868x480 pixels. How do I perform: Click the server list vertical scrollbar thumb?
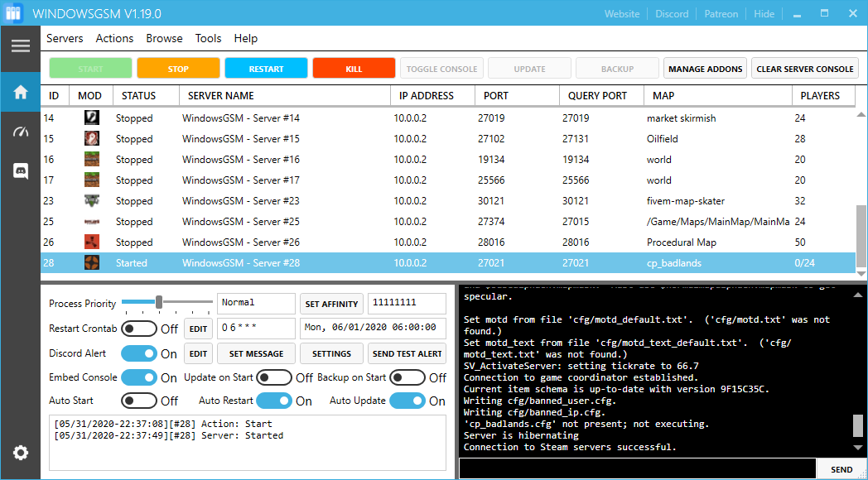click(x=861, y=236)
